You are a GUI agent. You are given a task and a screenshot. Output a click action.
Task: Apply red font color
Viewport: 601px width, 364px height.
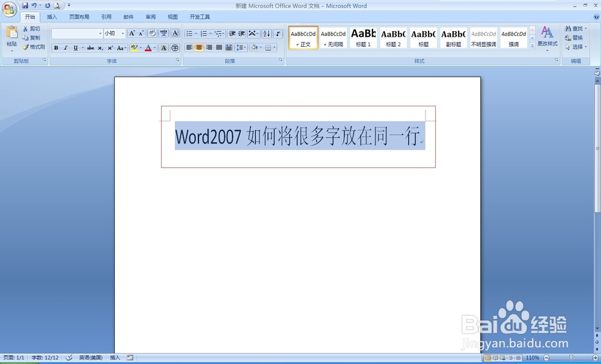click(x=148, y=48)
